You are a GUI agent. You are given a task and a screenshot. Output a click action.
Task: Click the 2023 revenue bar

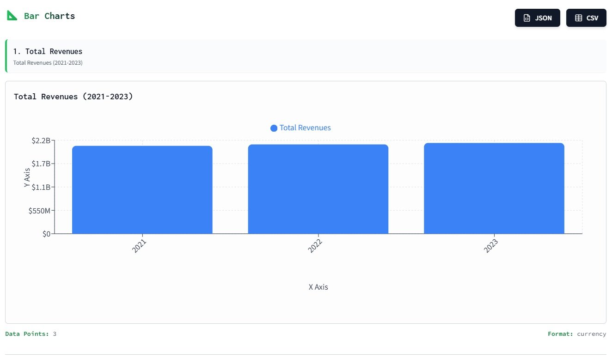tap(494, 188)
